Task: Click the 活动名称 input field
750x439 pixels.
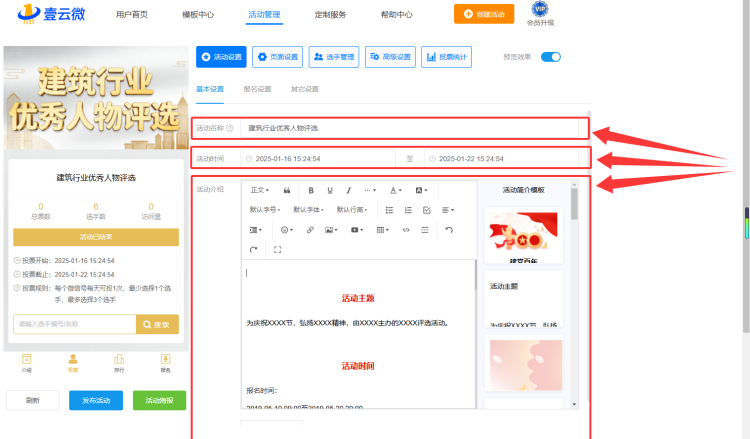Action: pos(409,128)
